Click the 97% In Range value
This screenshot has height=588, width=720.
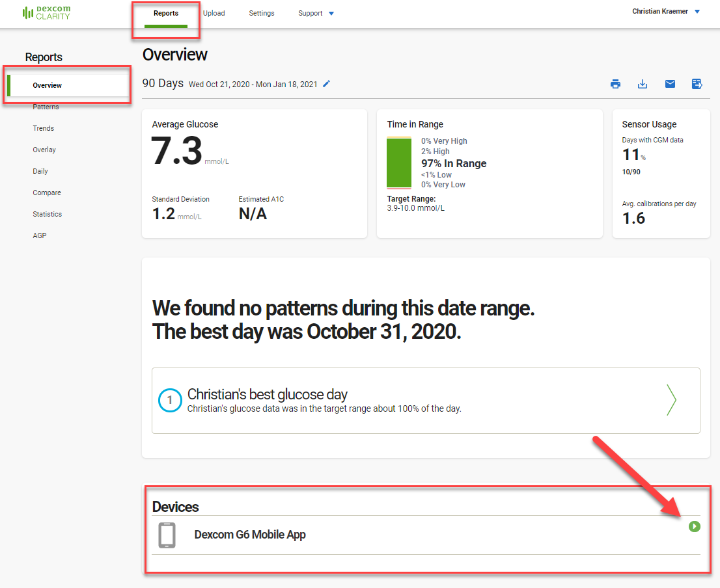point(454,164)
